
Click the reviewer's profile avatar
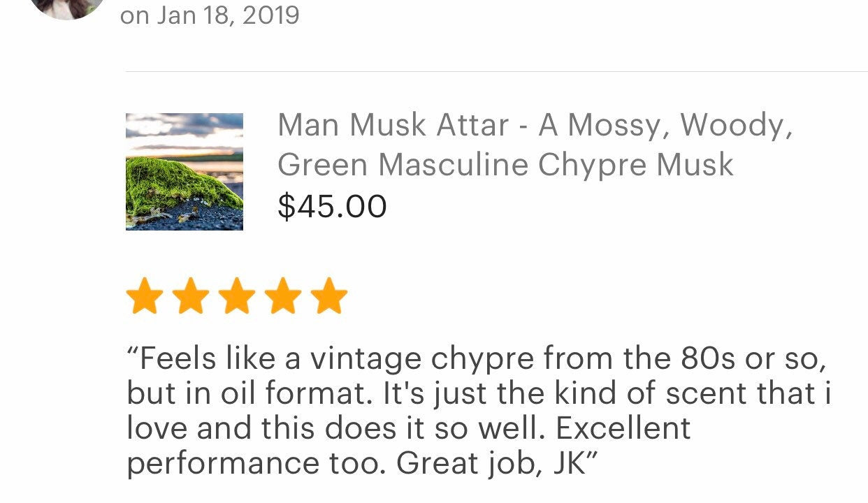coord(68,7)
